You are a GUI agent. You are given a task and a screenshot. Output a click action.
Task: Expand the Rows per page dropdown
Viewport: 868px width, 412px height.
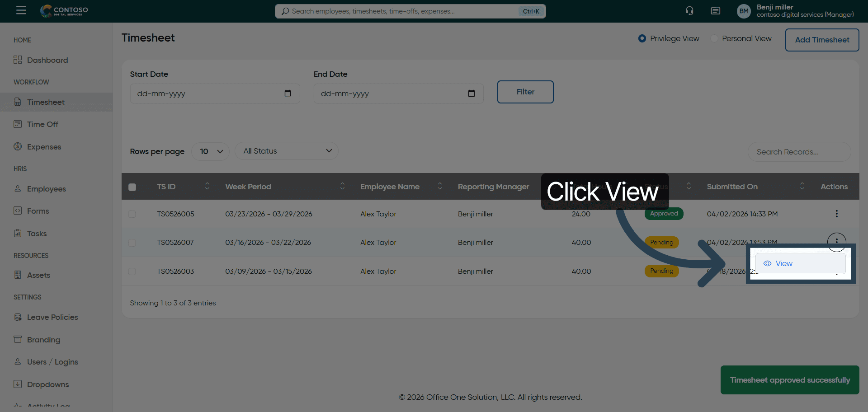211,151
